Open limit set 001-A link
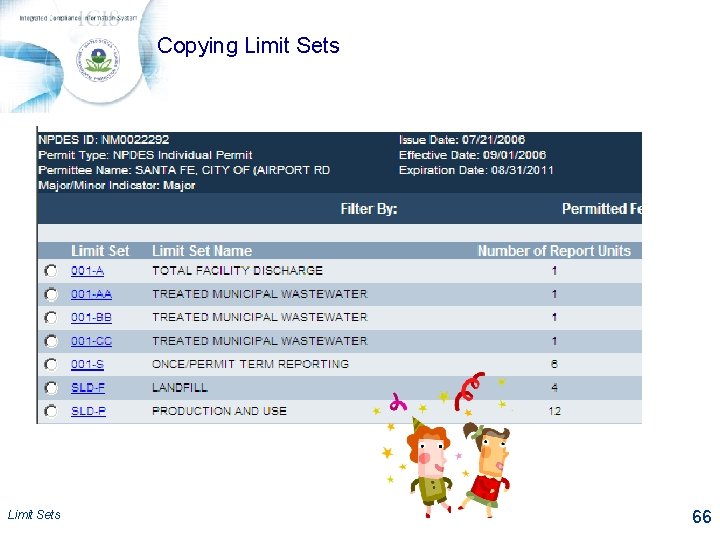 pyautogui.click(x=87, y=271)
